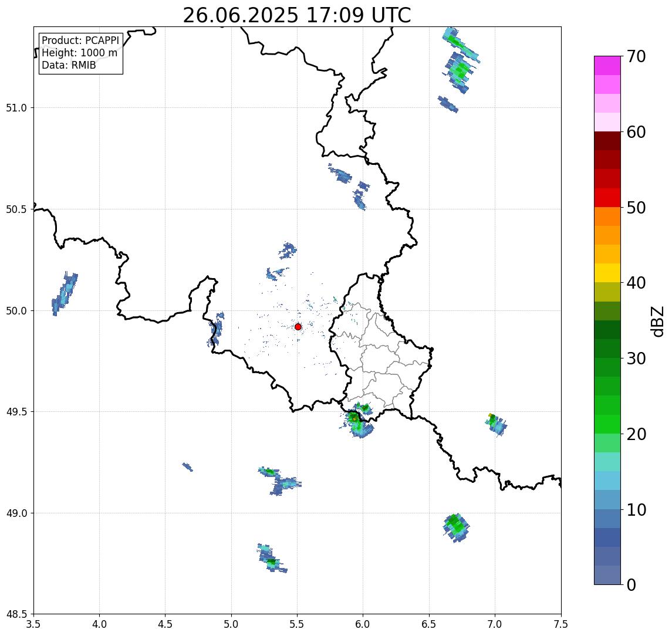
Task: Click the "Height: 1000 m" label
Action: coord(80,53)
